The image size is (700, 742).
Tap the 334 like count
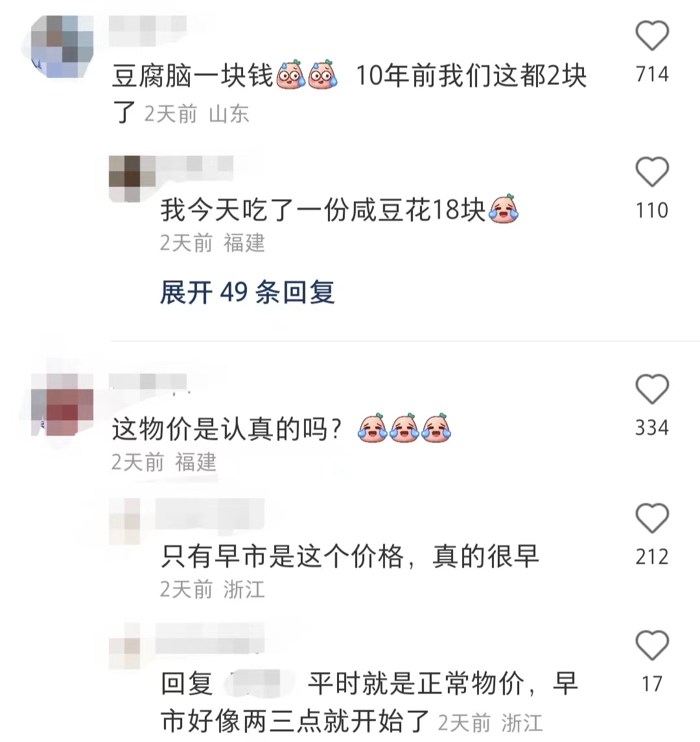(652, 428)
